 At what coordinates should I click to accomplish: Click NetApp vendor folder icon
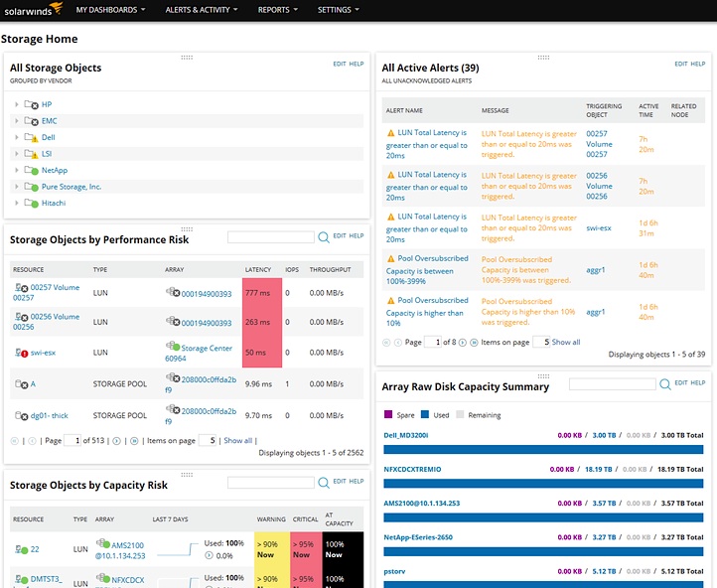pos(33,170)
